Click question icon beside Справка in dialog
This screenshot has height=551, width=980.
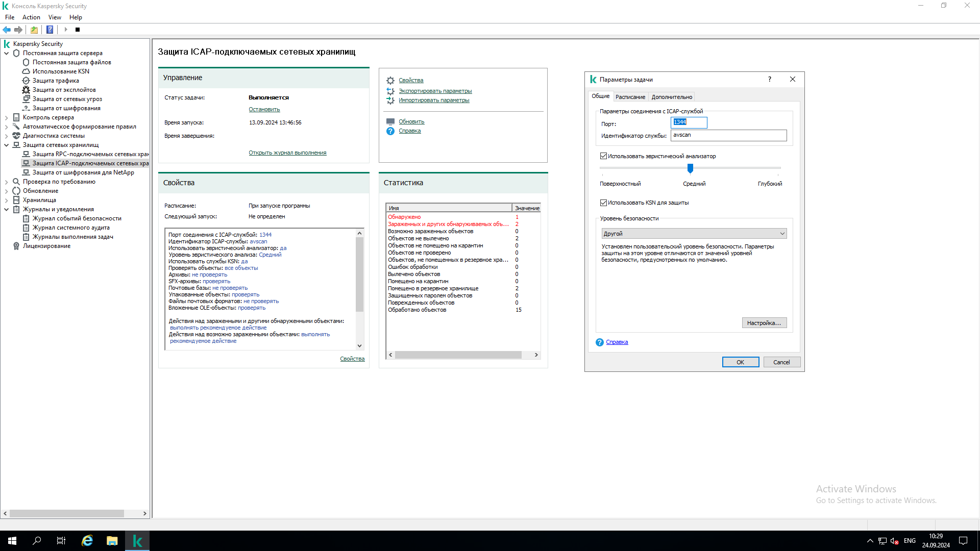(x=600, y=342)
